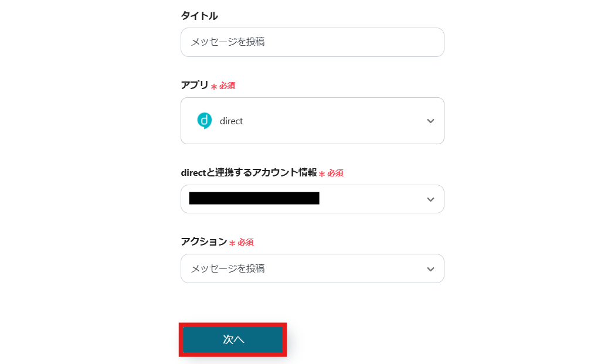Click the 必須 text next to アプリ

point(228,86)
